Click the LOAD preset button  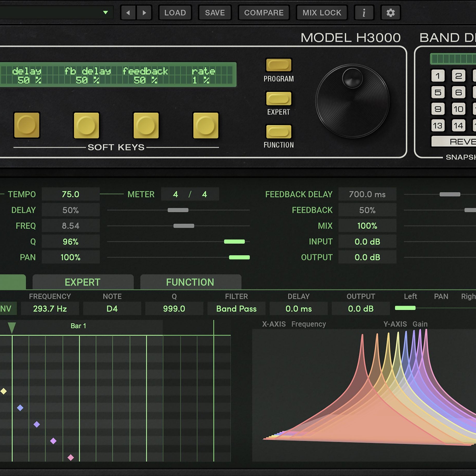tap(175, 12)
